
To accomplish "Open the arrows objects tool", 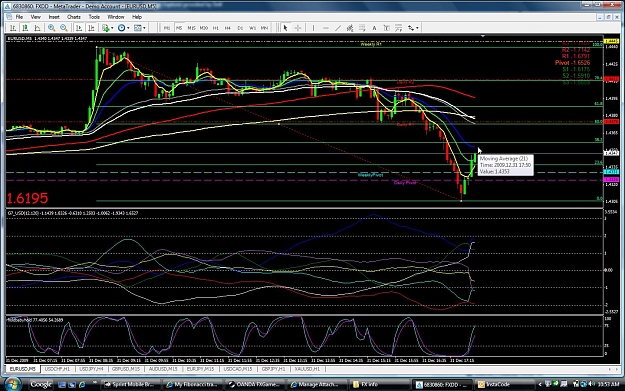I will coord(411,28).
